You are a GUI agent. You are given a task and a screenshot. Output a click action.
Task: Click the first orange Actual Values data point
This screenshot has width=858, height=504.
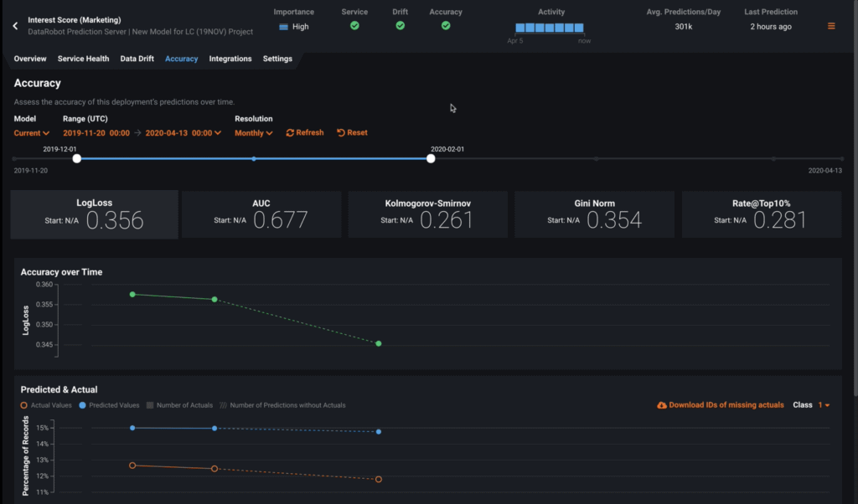point(132,465)
